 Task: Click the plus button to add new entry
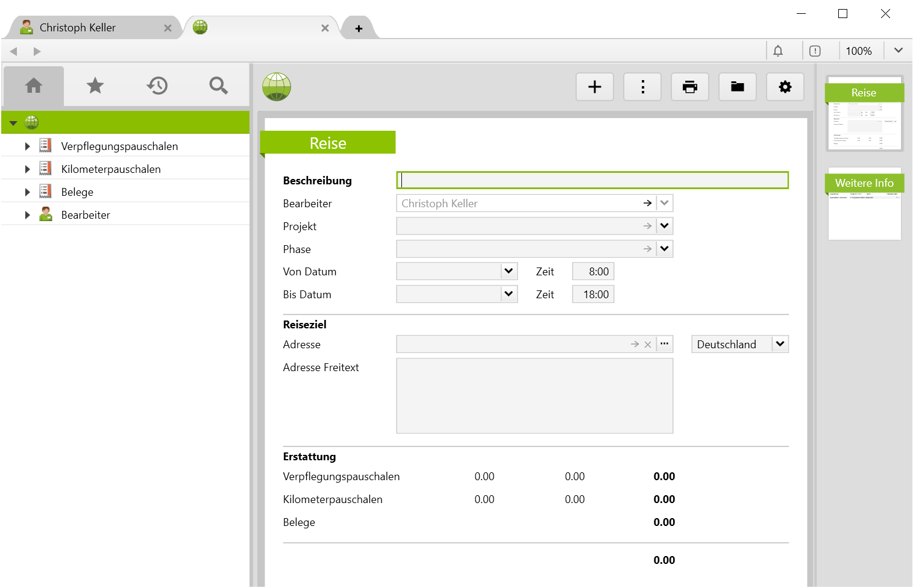point(594,87)
